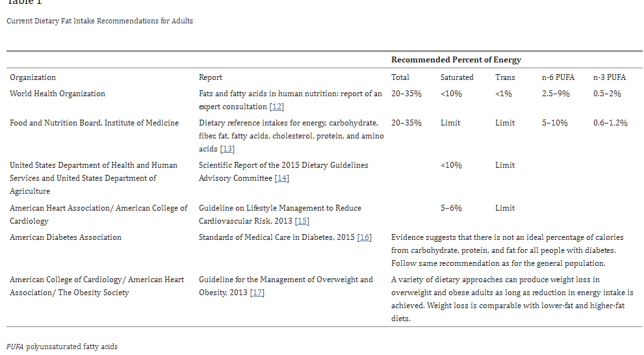Open reference link [13]
The width and height of the screenshot is (644, 355).
(x=227, y=149)
